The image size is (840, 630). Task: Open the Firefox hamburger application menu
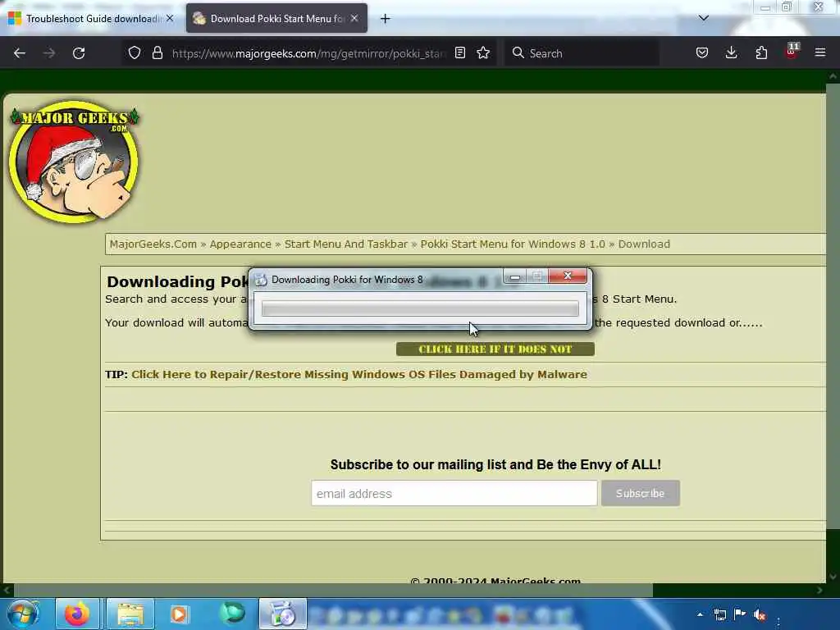coord(820,52)
